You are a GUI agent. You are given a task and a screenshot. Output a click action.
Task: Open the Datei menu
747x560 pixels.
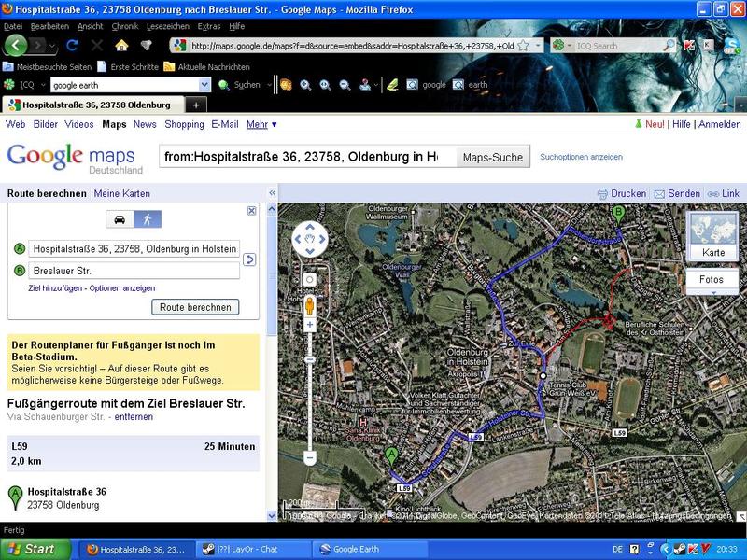[x=13, y=26]
